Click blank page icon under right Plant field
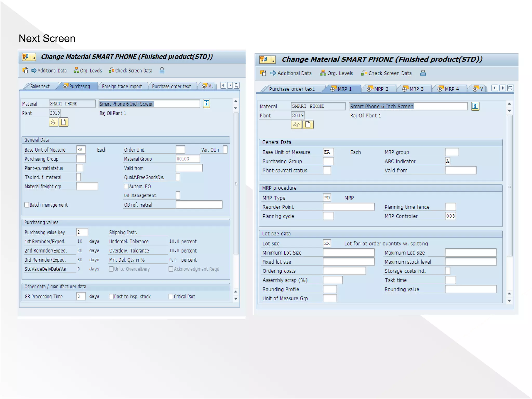Image resolution: width=532 pixels, height=399 pixels. pos(308,125)
